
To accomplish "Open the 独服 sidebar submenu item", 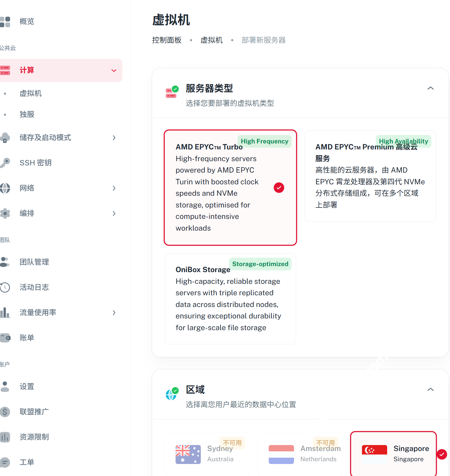I will [x=27, y=115].
